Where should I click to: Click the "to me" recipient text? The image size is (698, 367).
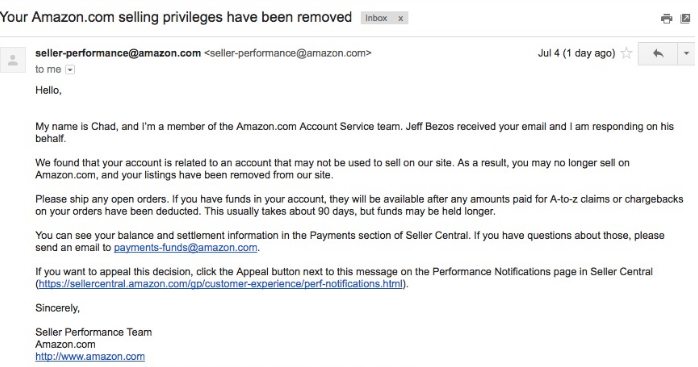click(x=48, y=69)
